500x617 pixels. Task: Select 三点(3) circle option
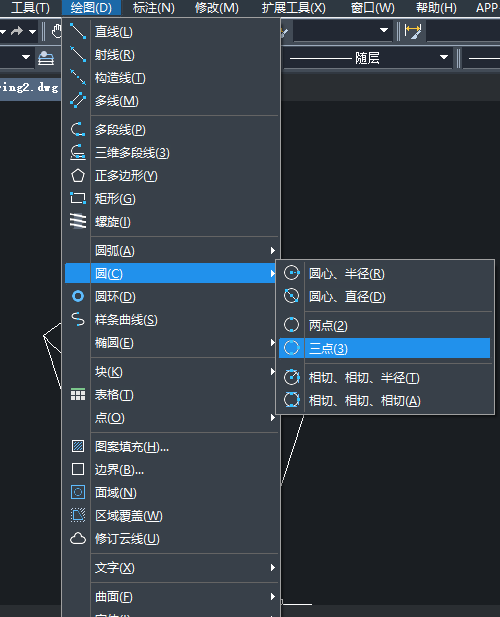click(385, 348)
